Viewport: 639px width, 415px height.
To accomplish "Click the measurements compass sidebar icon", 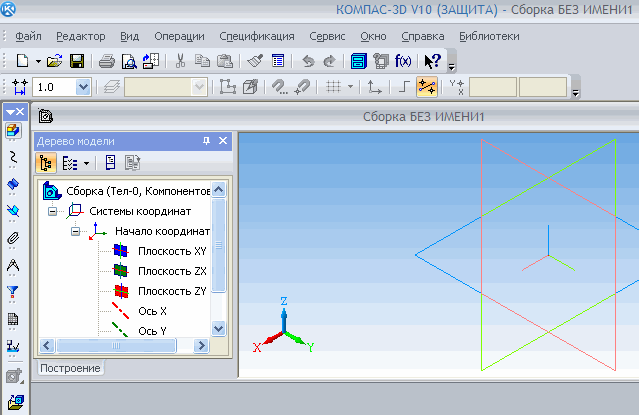I will pyautogui.click(x=13, y=265).
